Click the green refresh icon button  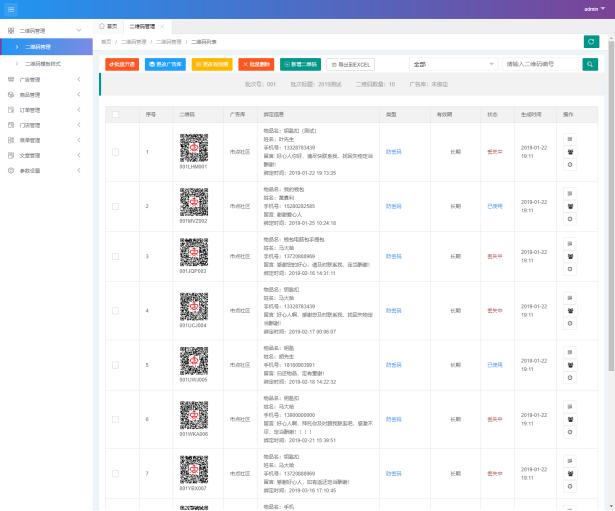[591, 42]
